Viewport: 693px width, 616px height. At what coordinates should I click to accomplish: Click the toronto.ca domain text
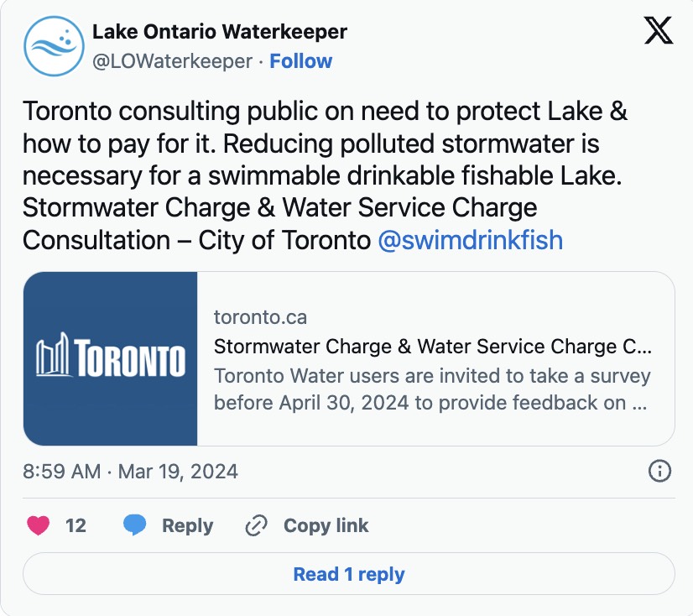260,317
